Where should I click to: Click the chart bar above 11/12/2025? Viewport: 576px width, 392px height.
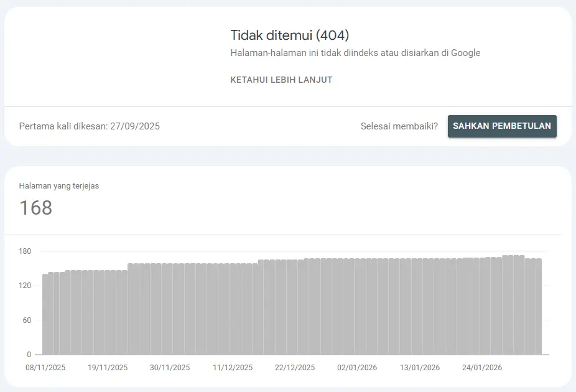(x=233, y=309)
